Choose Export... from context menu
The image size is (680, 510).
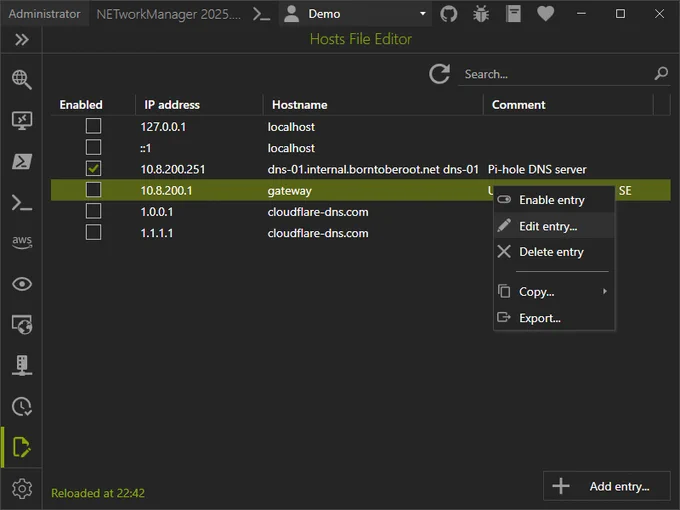[x=554, y=318]
